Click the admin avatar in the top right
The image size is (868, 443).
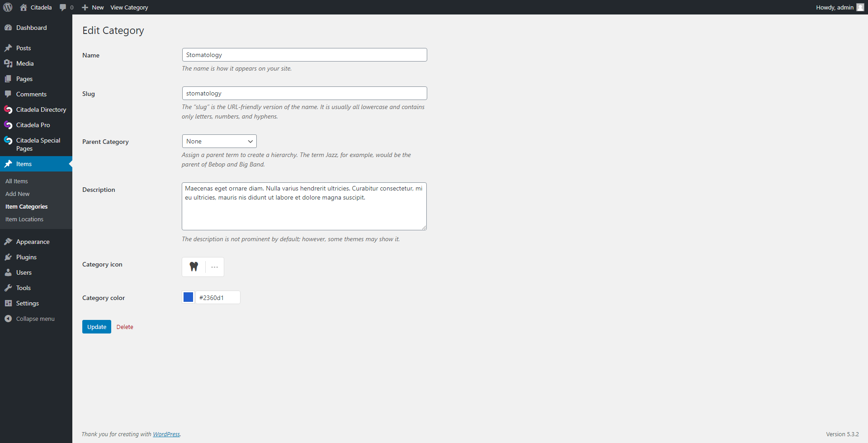point(860,7)
